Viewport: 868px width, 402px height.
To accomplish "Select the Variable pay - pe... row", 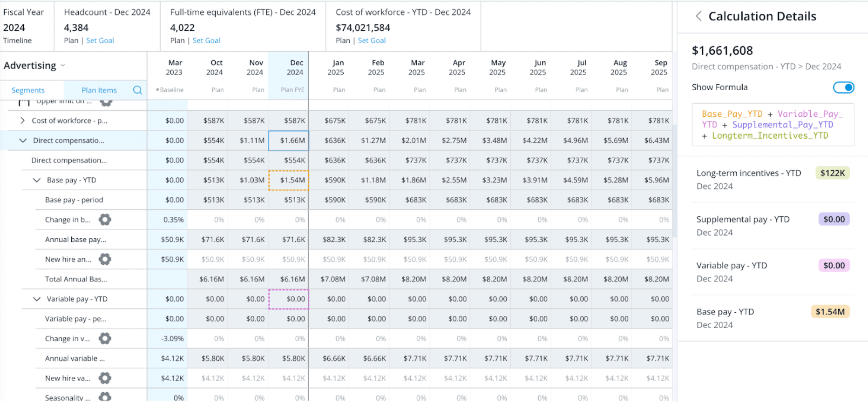I will click(75, 319).
